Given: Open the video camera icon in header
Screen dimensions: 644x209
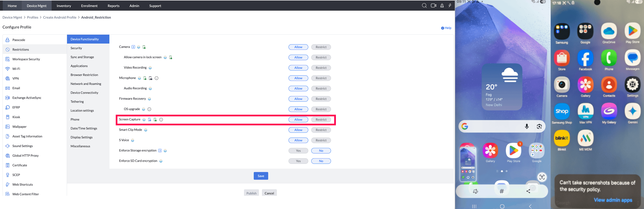Looking at the screenshot, I should point(433,6).
